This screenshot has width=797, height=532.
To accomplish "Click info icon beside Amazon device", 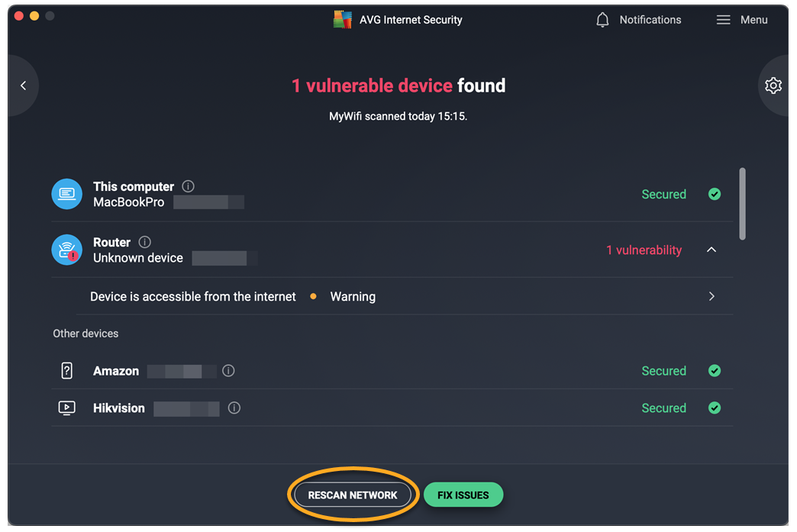I will (x=228, y=371).
